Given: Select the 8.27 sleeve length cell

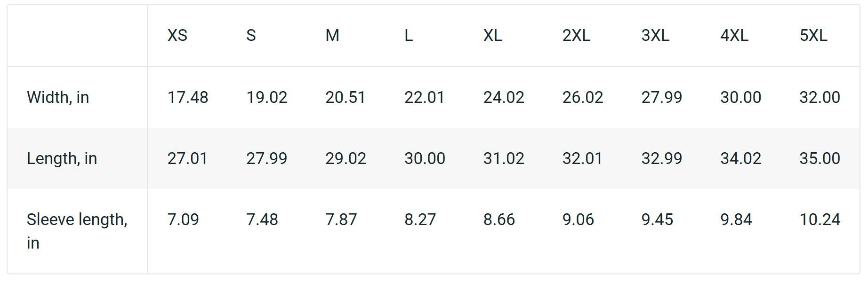Looking at the screenshot, I should pyautogui.click(x=420, y=219).
